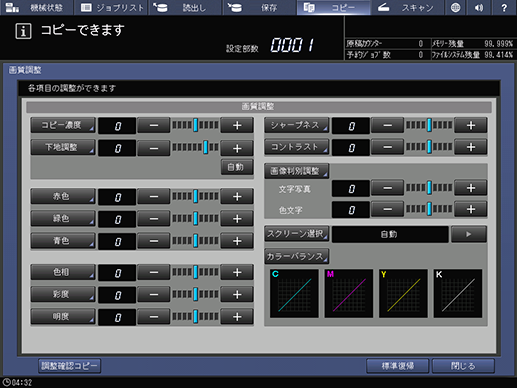Open the ジョブリスト job list tab
Viewport: 517px width, 388px height.
[112, 7]
